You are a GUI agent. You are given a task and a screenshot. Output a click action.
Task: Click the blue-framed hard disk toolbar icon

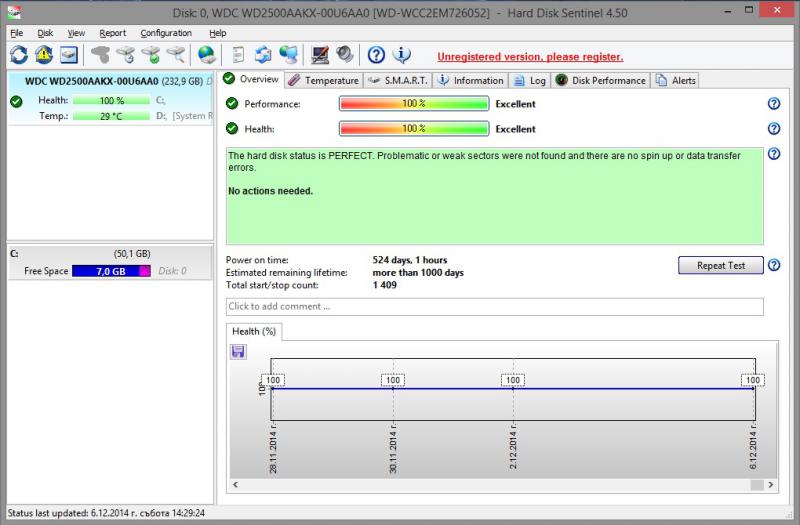[69, 55]
